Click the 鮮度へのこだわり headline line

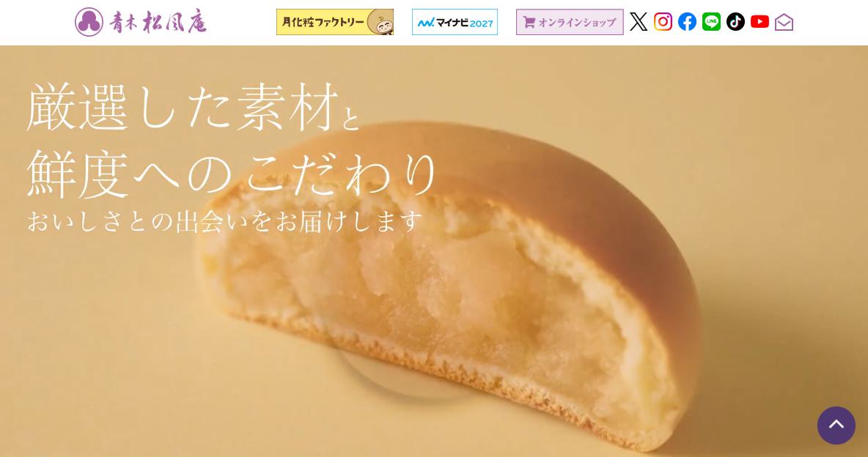click(x=232, y=174)
